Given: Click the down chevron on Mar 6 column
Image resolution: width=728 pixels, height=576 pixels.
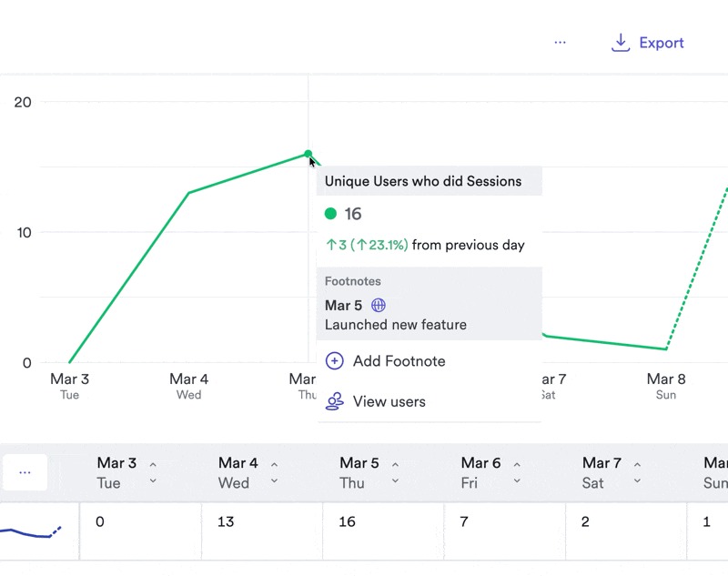Looking at the screenshot, I should coord(517,480).
